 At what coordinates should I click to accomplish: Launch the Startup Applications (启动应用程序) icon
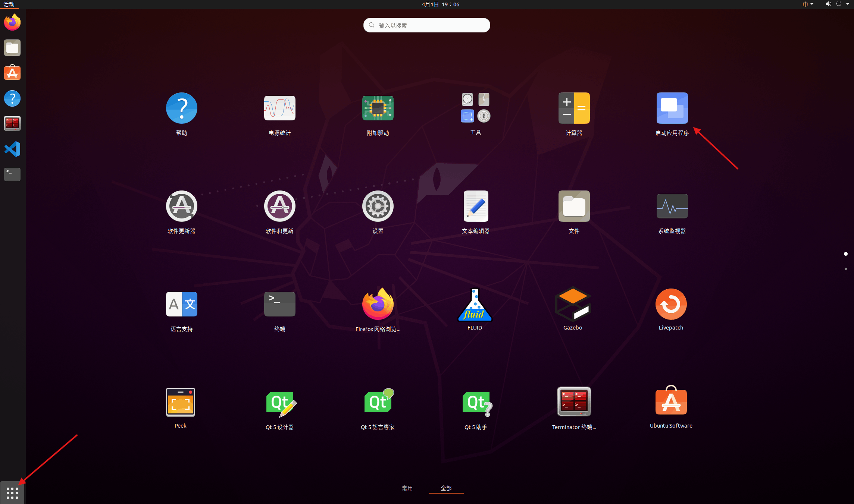coord(672,108)
